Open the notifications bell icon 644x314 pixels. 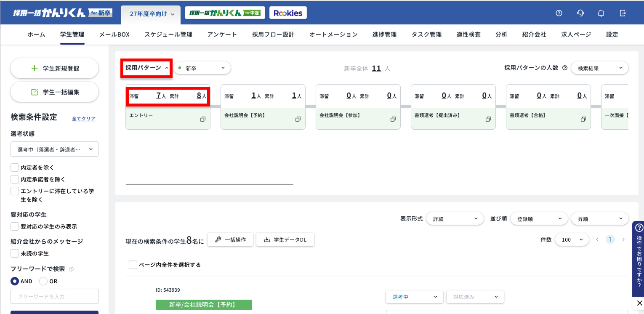click(601, 13)
